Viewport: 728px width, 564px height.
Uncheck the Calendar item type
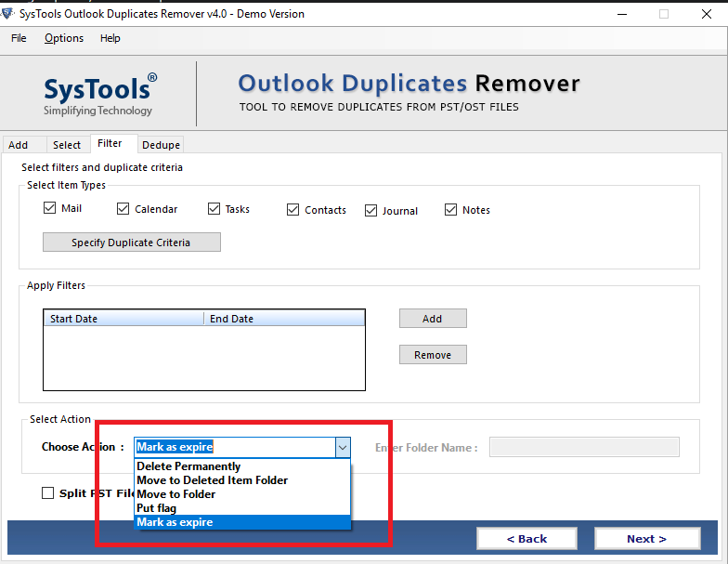(x=123, y=208)
